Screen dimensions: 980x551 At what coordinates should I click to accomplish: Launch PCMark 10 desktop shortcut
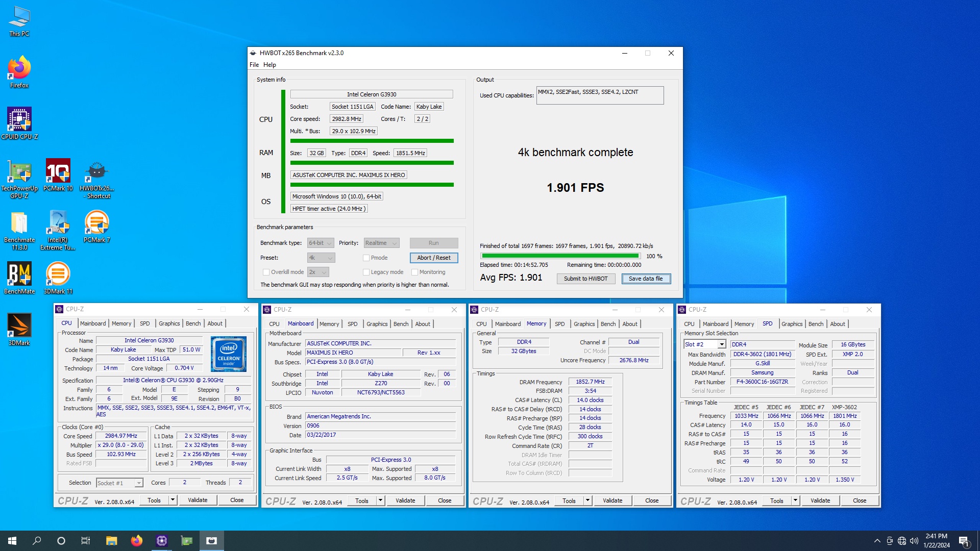point(58,175)
